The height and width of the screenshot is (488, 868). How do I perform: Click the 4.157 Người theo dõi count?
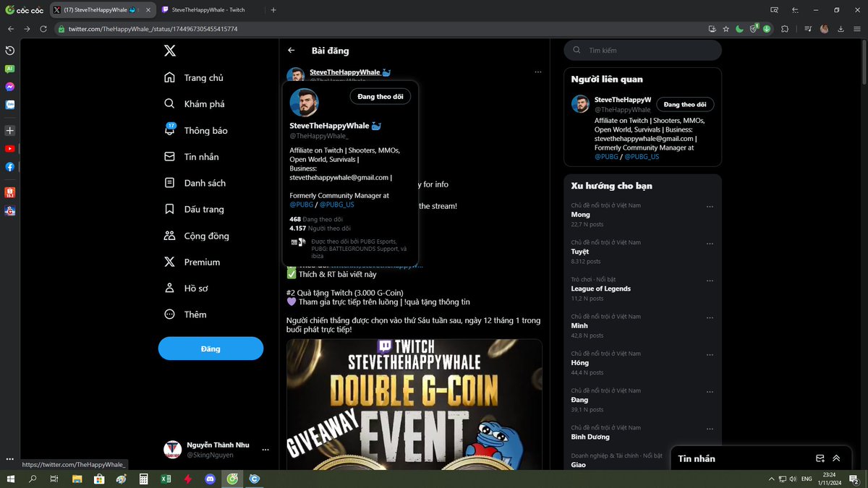[320, 228]
